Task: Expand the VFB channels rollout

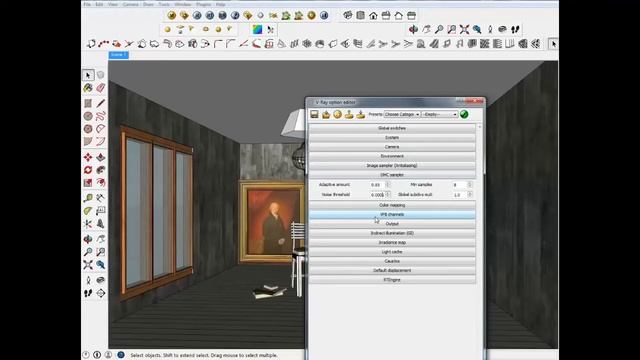Action: (x=392, y=214)
